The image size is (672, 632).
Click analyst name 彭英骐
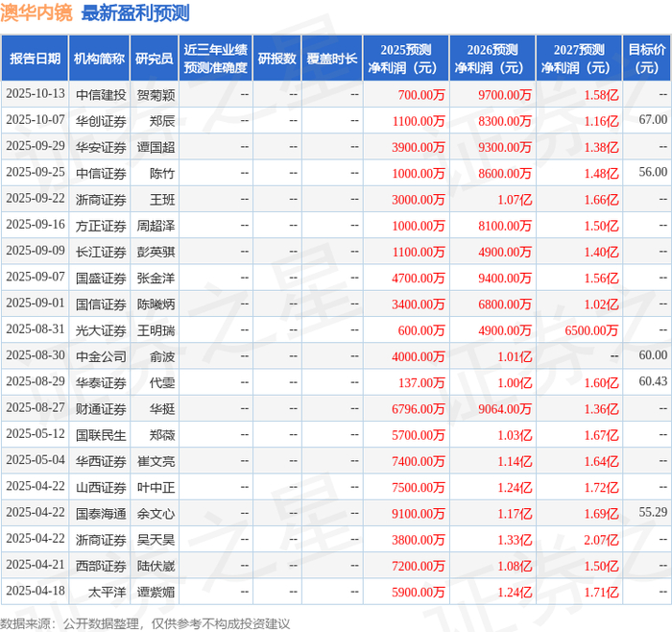(156, 252)
